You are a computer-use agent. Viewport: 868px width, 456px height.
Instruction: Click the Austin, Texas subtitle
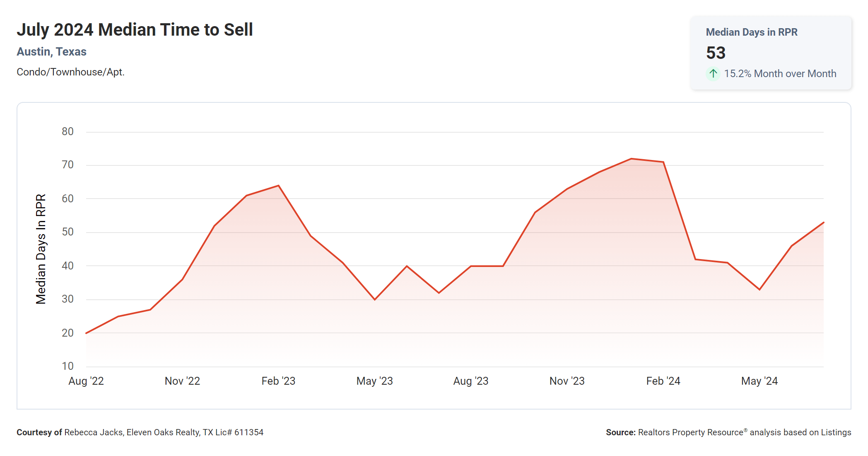pyautogui.click(x=51, y=52)
